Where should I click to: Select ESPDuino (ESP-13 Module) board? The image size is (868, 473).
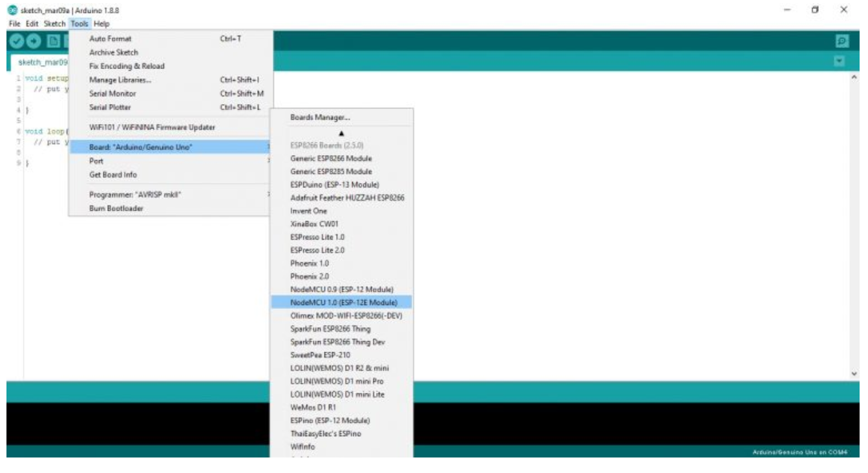coord(341,185)
